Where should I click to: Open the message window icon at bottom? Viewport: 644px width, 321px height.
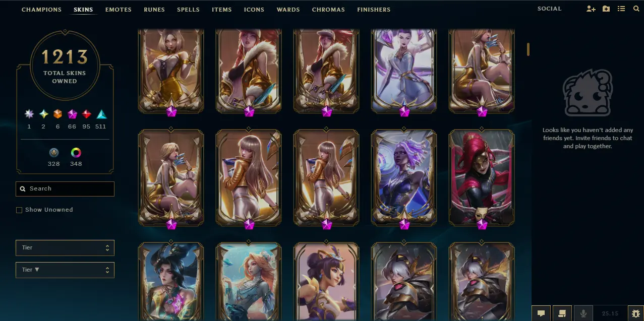coord(562,313)
